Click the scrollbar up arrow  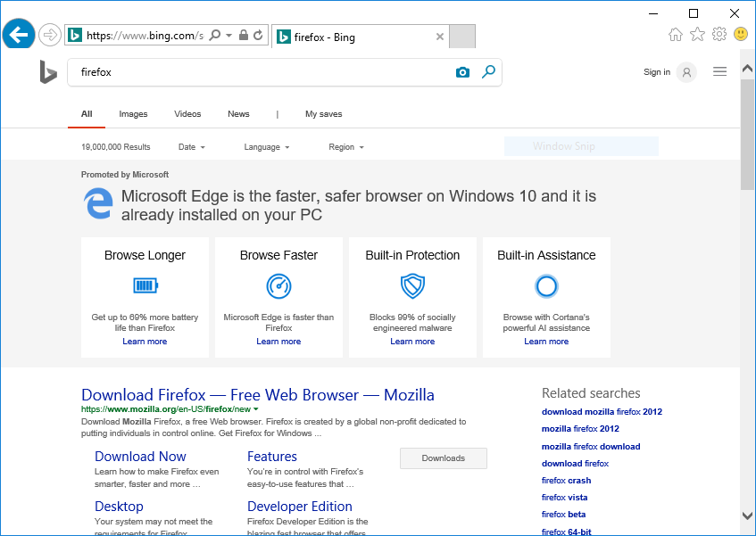[747, 69]
